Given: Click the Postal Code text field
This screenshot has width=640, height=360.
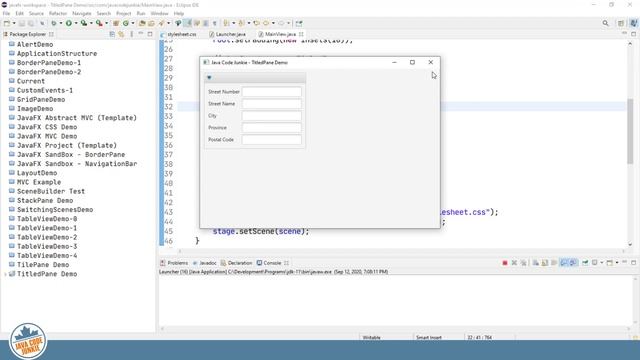Looking at the screenshot, I should click(272, 140).
